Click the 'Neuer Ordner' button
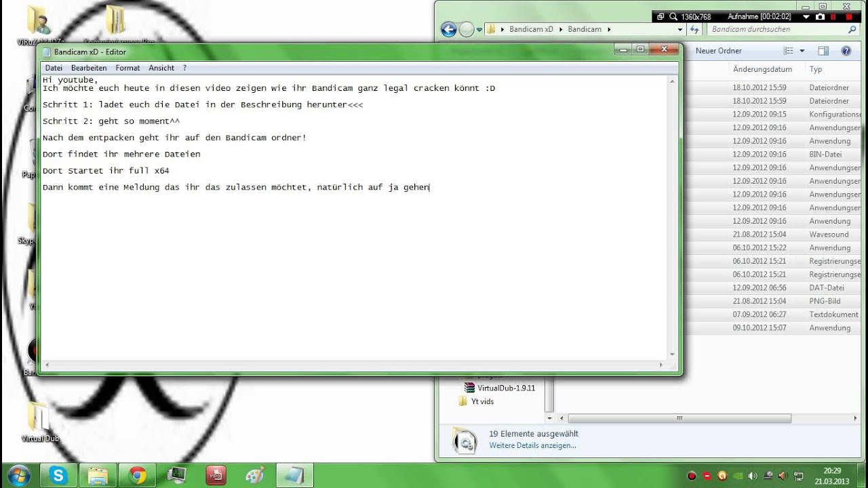This screenshot has width=868, height=488. (x=719, y=51)
